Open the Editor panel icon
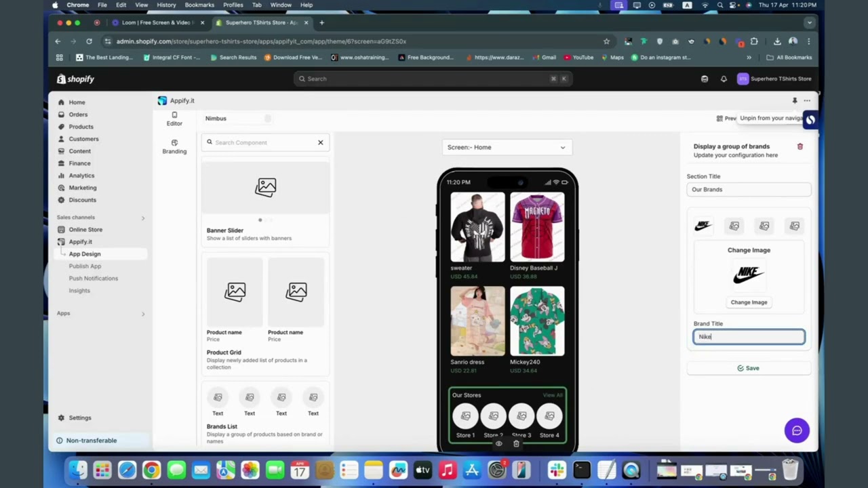 pyautogui.click(x=174, y=119)
